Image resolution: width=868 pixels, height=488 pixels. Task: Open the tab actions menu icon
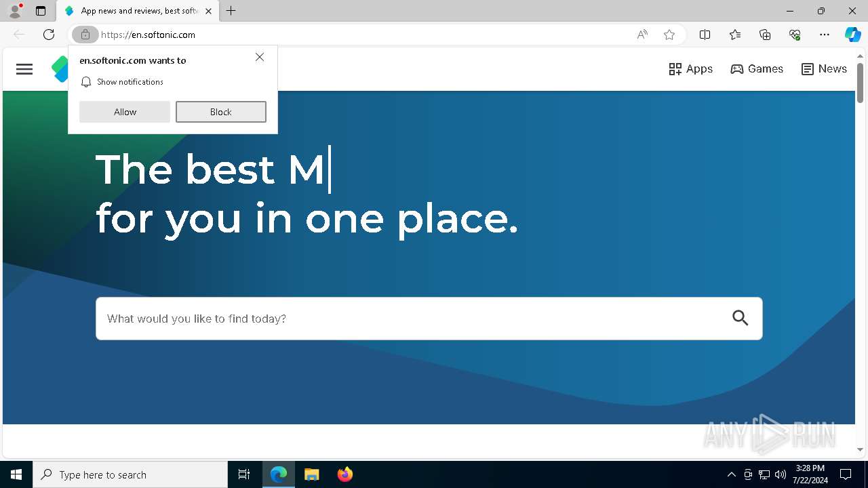[x=41, y=11]
